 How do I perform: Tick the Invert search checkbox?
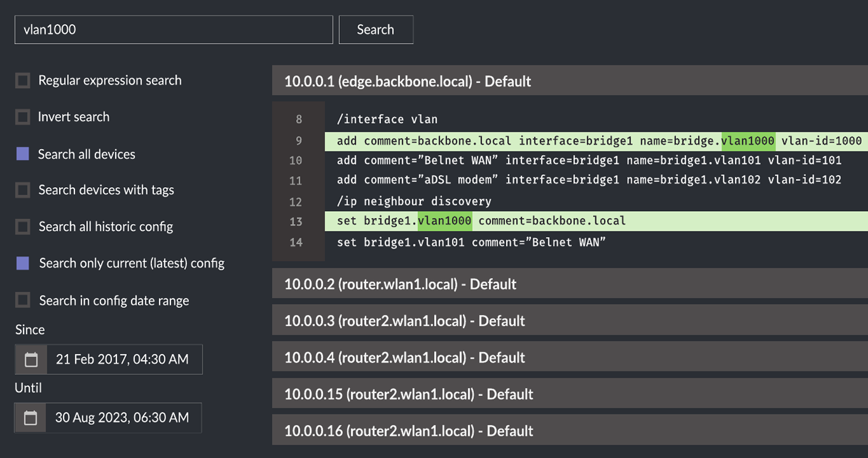click(x=23, y=117)
